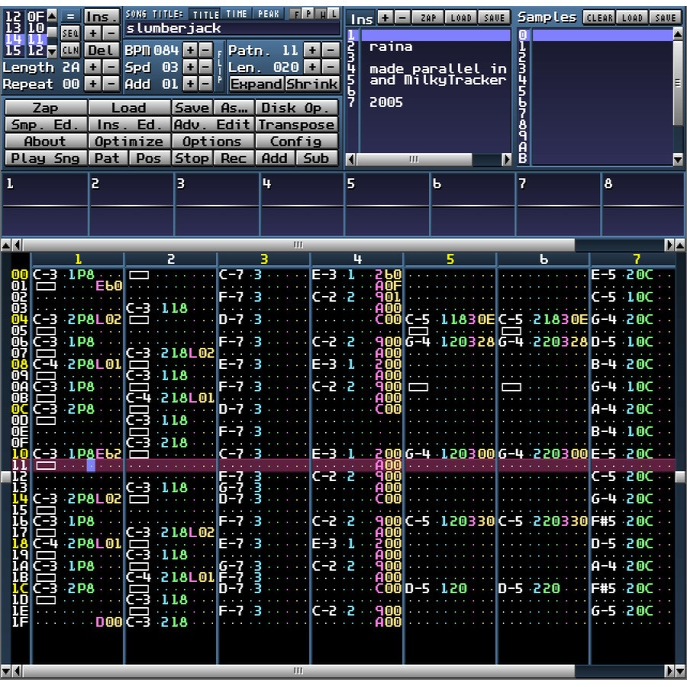Toggle the F mode button near PEAK
Viewport: 687px width, 687px height.
(296, 14)
